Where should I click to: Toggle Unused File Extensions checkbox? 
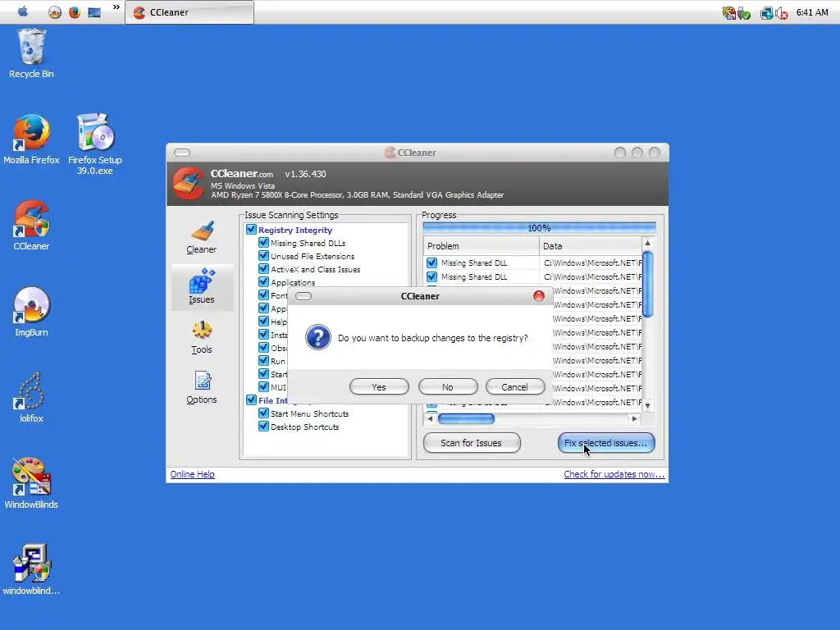click(263, 256)
